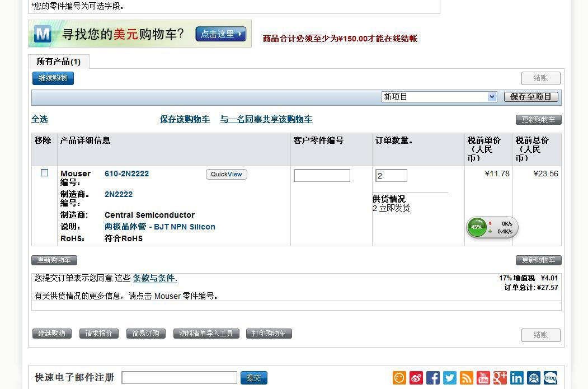
Task: Click the 提交 submit button
Action: tap(254, 378)
